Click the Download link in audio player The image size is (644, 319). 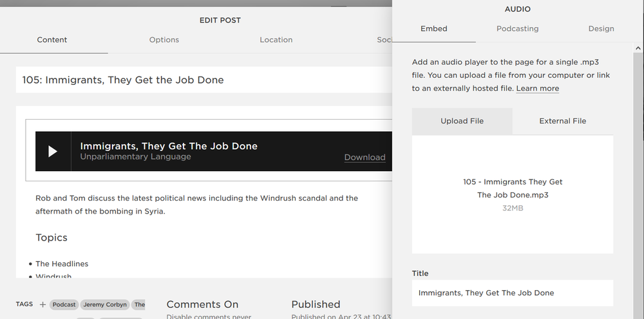[x=365, y=158]
